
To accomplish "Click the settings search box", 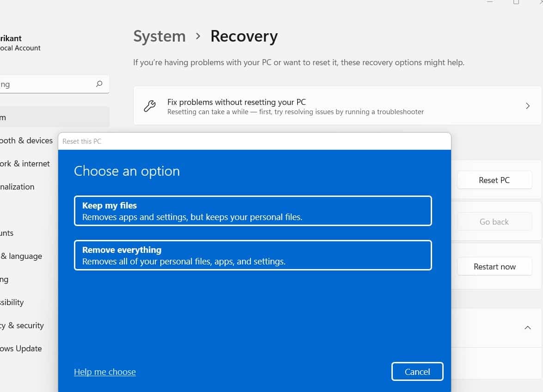I will [46, 84].
